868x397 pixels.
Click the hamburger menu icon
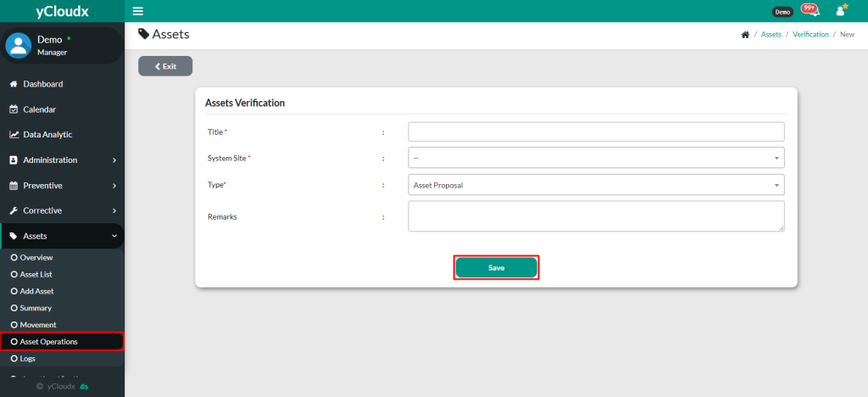138,11
